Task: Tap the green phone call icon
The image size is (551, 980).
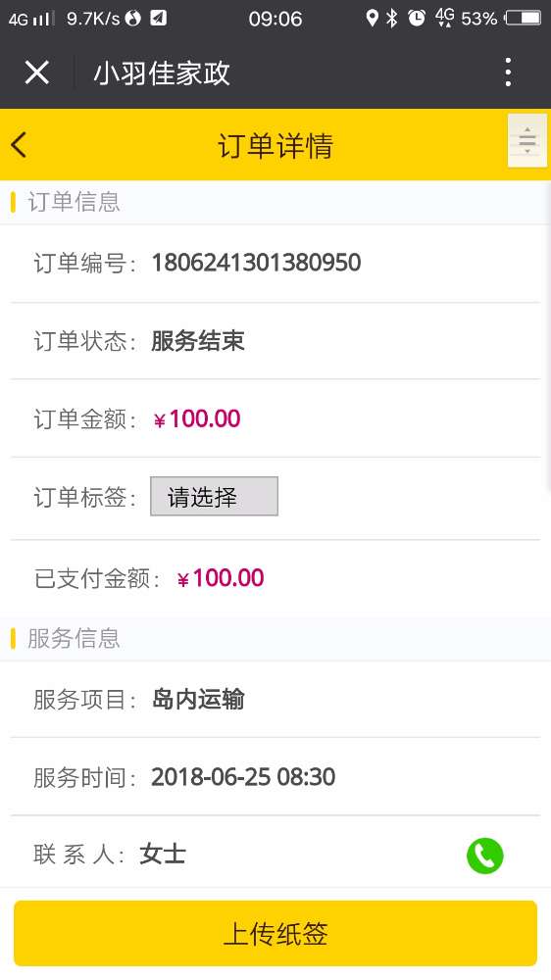Action: [484, 855]
